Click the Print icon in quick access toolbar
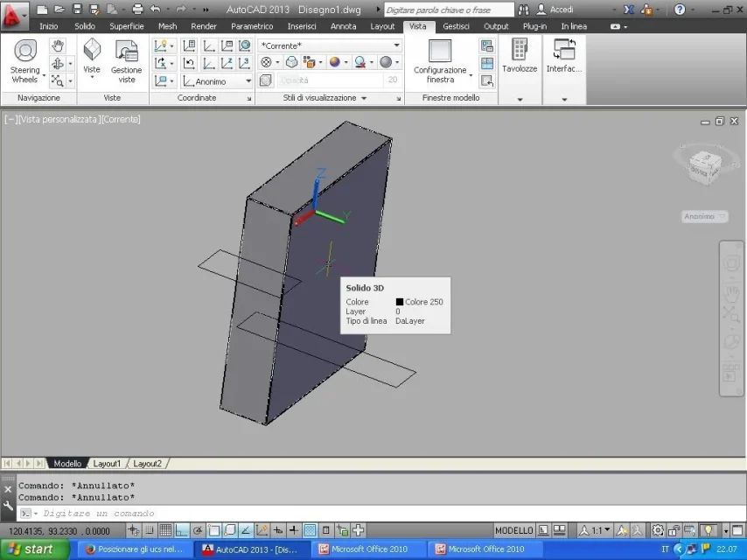The image size is (747, 560). [137, 9]
